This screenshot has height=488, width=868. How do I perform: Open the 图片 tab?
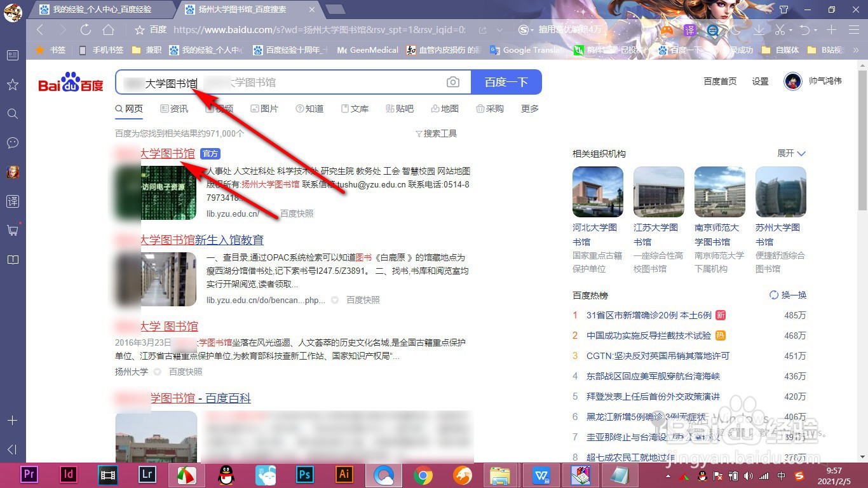(x=264, y=109)
